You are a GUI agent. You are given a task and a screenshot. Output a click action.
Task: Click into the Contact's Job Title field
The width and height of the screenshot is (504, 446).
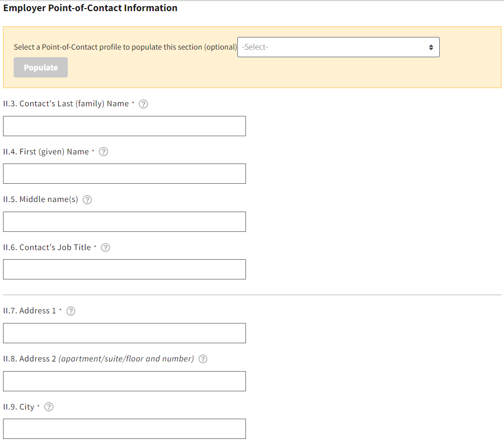point(124,269)
